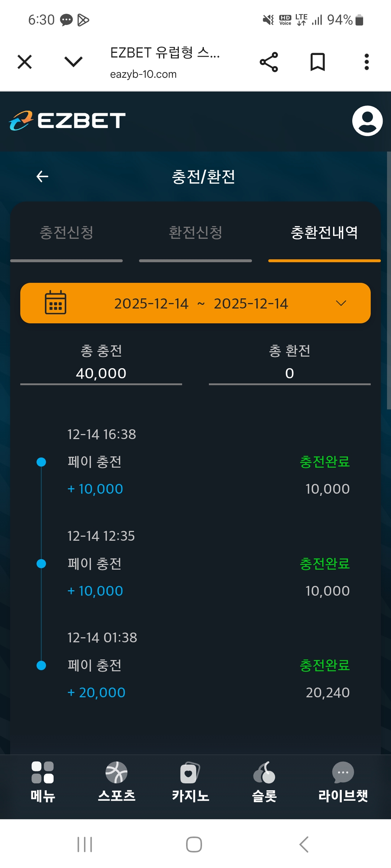391x868 pixels.
Task: Select the 12-14 16:38 transaction entry
Action: coord(195,462)
